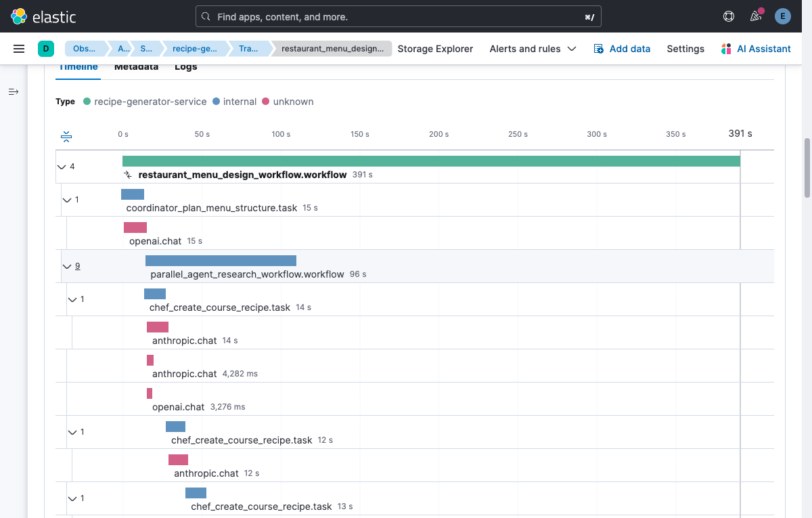The width and height of the screenshot is (812, 518).
Task: Open Storage Explorer
Action: click(435, 48)
